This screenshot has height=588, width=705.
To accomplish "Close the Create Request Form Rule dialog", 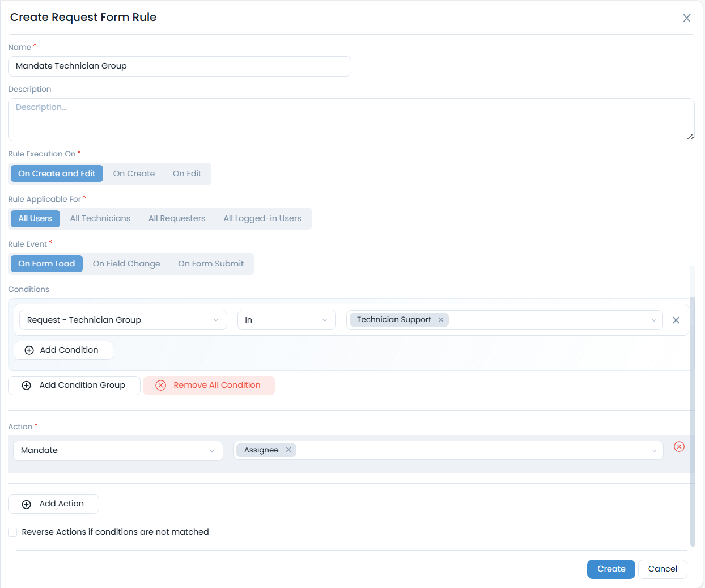I will [x=686, y=18].
